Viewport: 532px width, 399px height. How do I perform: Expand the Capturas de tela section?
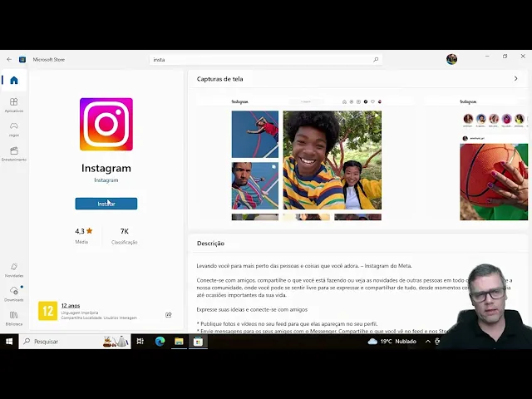515,79
